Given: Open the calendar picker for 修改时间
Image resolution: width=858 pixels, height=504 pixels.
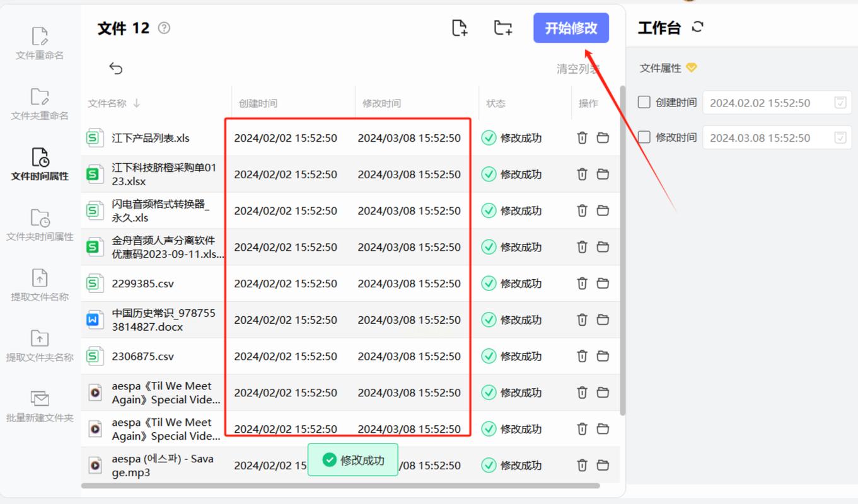Looking at the screenshot, I should tap(840, 137).
